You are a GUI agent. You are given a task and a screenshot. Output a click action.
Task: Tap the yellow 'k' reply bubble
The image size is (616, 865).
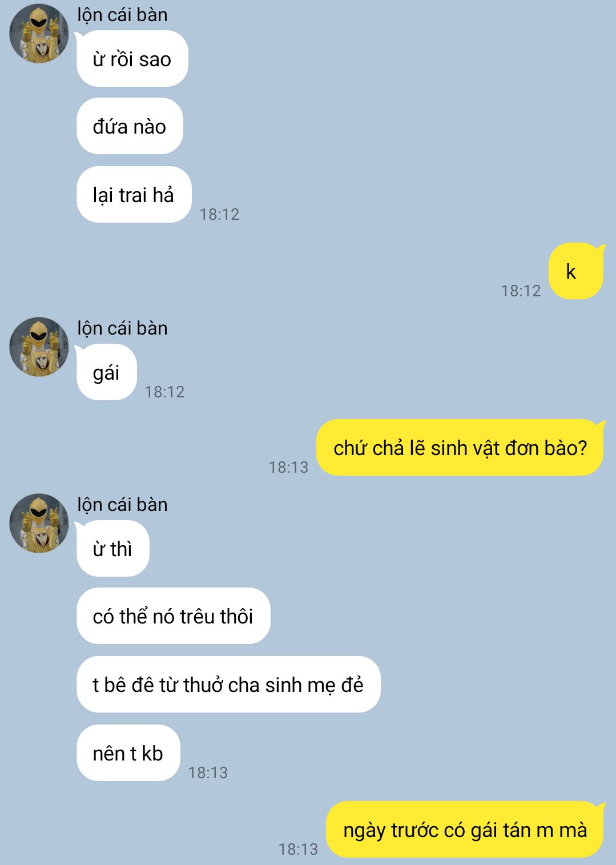pyautogui.click(x=575, y=271)
